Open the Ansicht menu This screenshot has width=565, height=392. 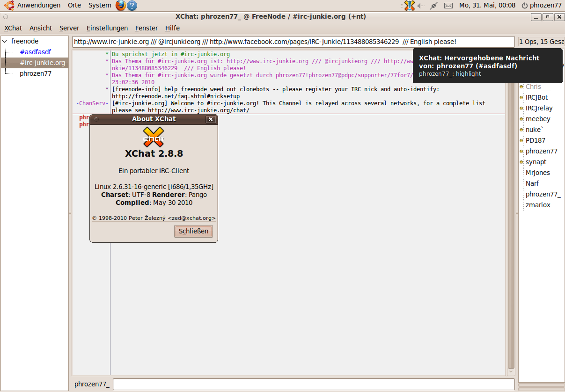pyautogui.click(x=41, y=28)
